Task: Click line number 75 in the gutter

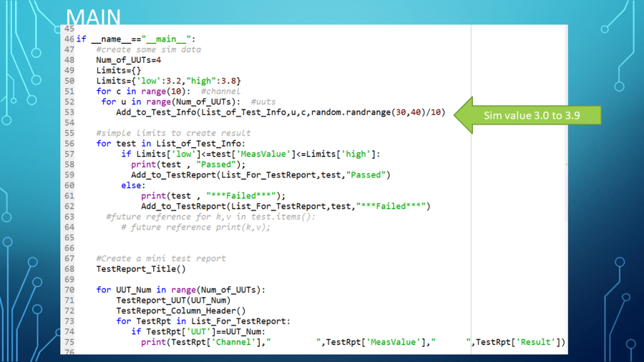Action: click(x=69, y=342)
